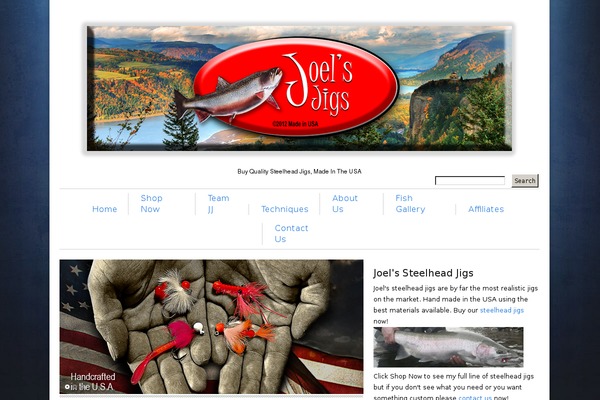The image size is (600, 400).
Task: Click the hands holding jigs slideshow image
Action: coord(211,327)
